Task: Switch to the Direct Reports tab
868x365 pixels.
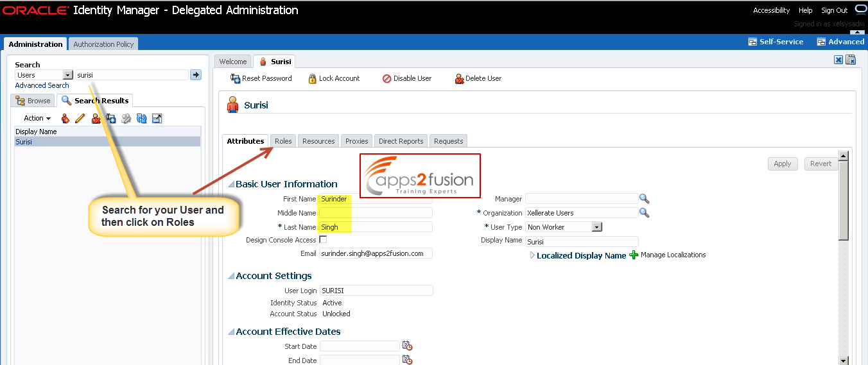Action: click(401, 141)
